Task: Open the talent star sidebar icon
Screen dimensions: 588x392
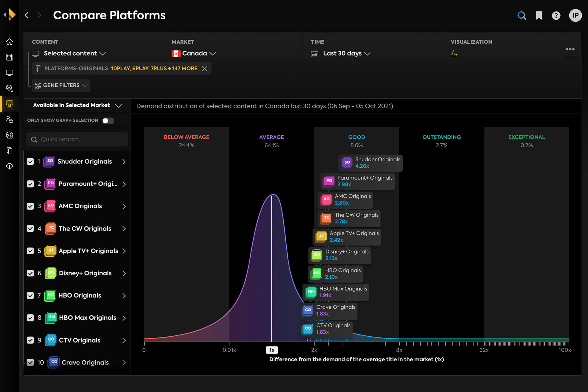Action: [10, 120]
